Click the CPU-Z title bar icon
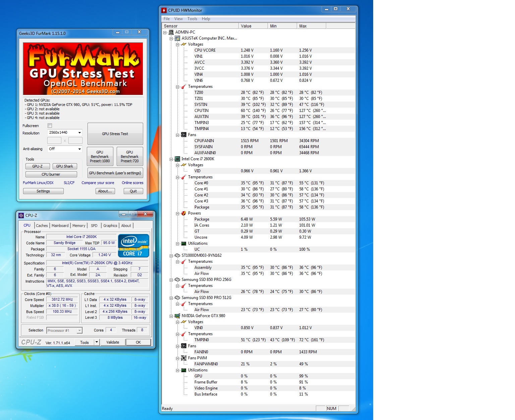Image resolution: width=515 pixels, height=420 pixels. coord(21,215)
